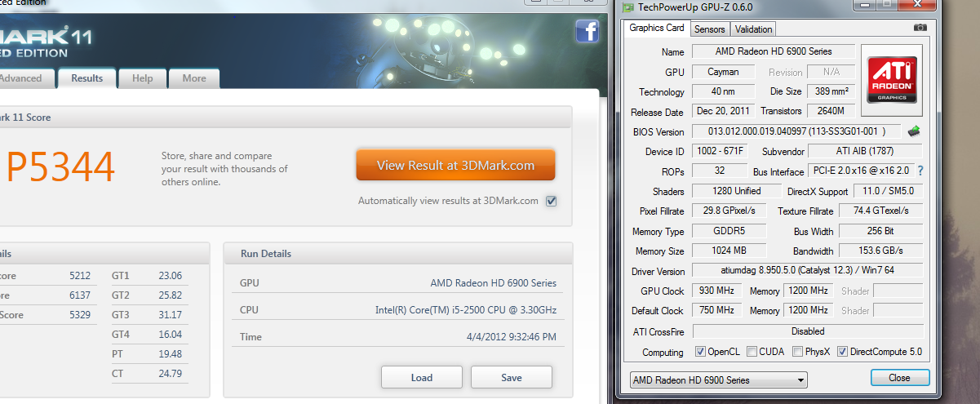
Task: Click the ROPs 32 field
Action: [x=719, y=171]
